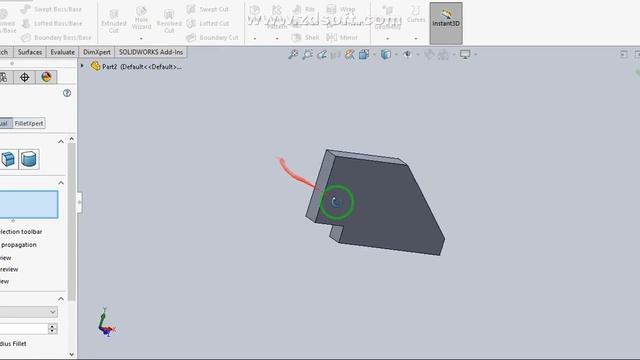The width and height of the screenshot is (640, 360).
Task: Click the View Settings monitor icon
Action: [x=465, y=54]
